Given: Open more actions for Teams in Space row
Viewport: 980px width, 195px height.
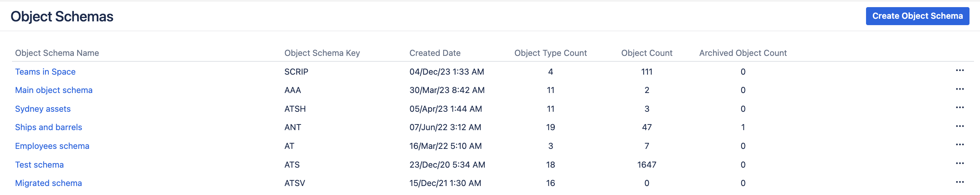Looking at the screenshot, I should tap(959, 70).
